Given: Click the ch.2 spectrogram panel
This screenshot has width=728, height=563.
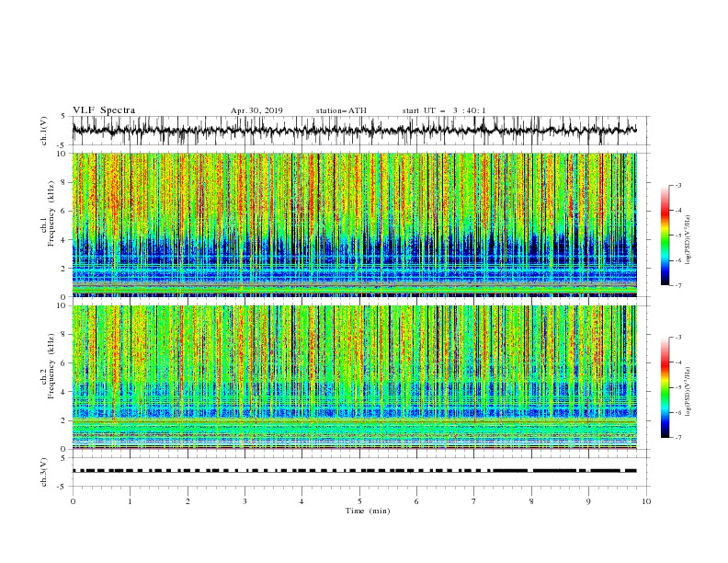Looking at the screenshot, I should (x=360, y=377).
